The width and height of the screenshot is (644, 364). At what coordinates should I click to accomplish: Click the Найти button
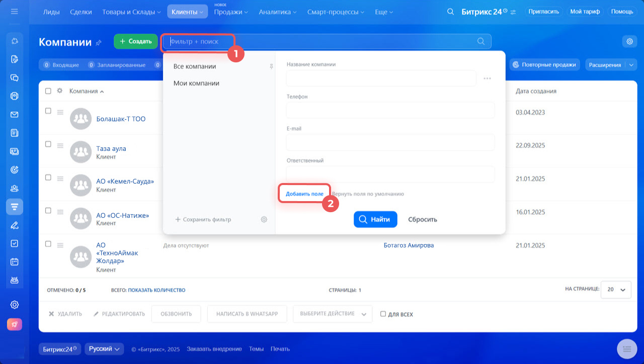[x=375, y=220]
